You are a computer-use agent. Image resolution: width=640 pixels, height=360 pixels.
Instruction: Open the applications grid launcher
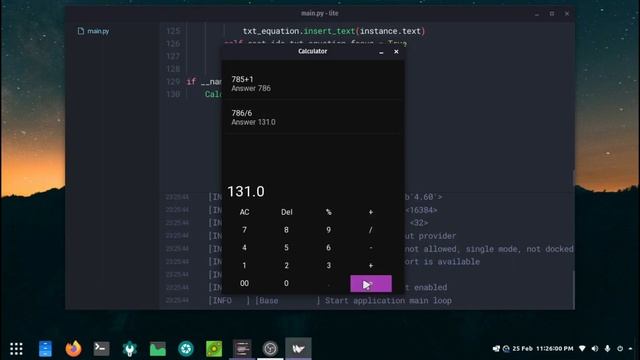click(16, 349)
